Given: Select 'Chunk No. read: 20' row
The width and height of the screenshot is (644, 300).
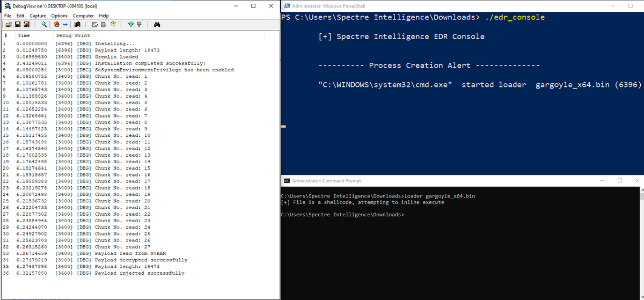Looking at the screenshot, I should 140,201.
